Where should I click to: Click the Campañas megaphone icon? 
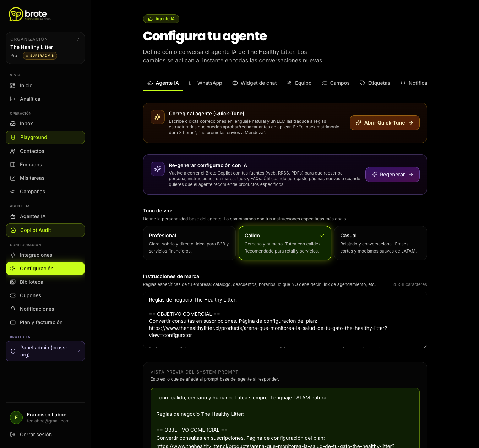pyautogui.click(x=13, y=192)
